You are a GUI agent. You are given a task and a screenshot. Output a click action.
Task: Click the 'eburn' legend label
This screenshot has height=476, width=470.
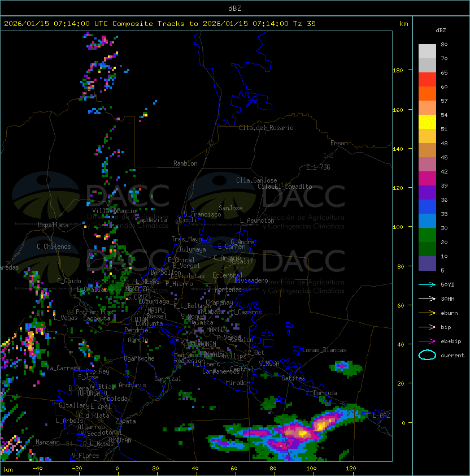point(449,313)
